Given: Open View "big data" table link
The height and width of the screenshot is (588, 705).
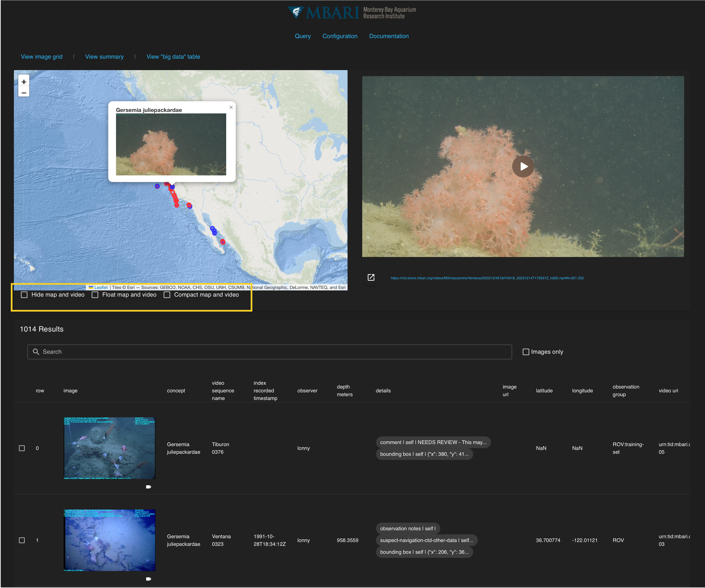Looking at the screenshot, I should click(x=173, y=57).
